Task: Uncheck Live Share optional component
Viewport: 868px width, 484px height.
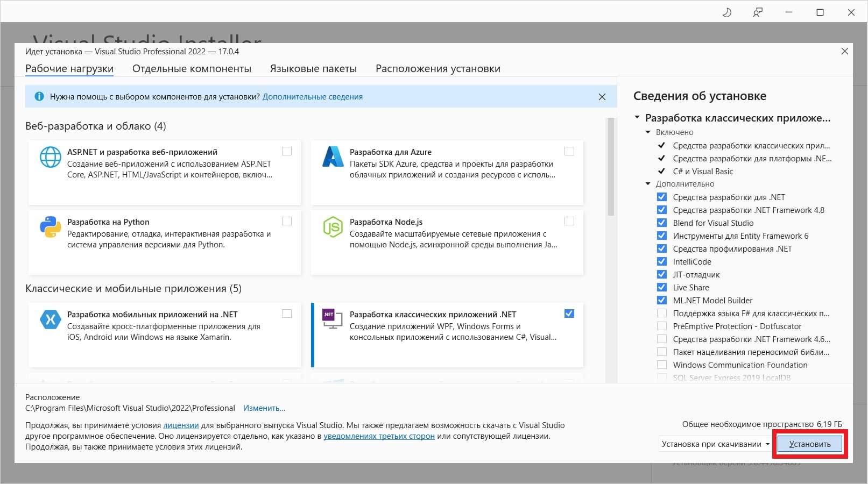Action: coord(662,287)
